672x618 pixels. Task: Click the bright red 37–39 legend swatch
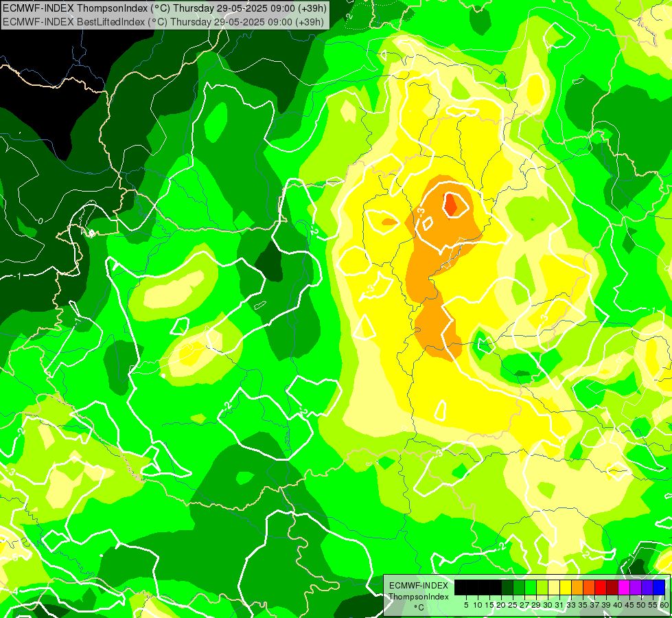(601, 587)
